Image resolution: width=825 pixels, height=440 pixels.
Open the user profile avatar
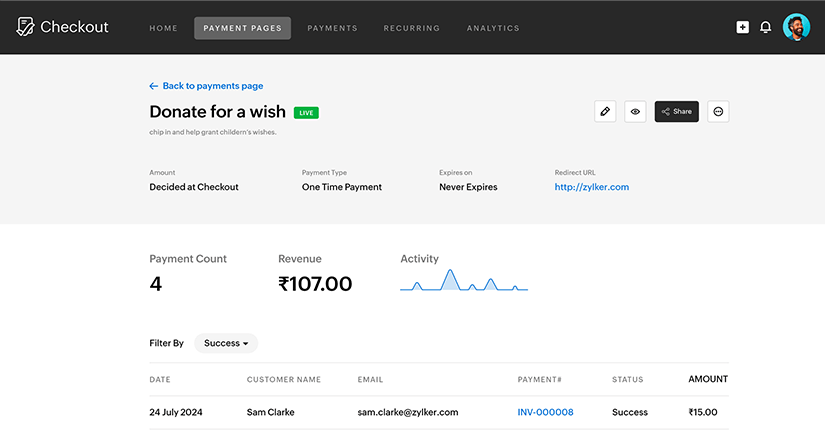[796, 28]
